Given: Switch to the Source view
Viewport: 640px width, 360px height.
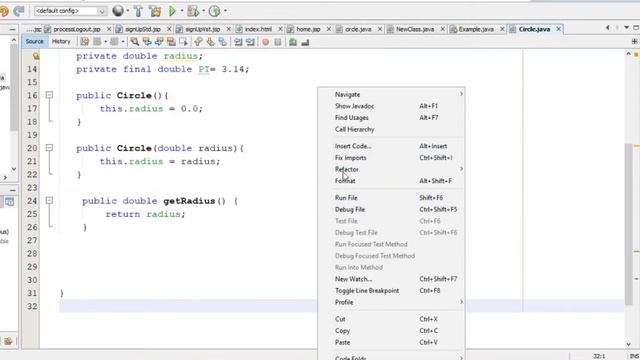Looking at the screenshot, I should (34, 42).
